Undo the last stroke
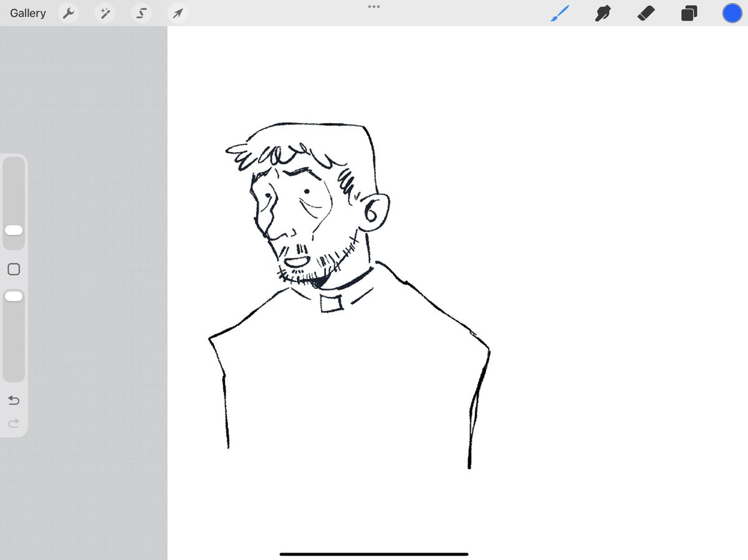Screen dimensions: 748x560 (x=14, y=400)
